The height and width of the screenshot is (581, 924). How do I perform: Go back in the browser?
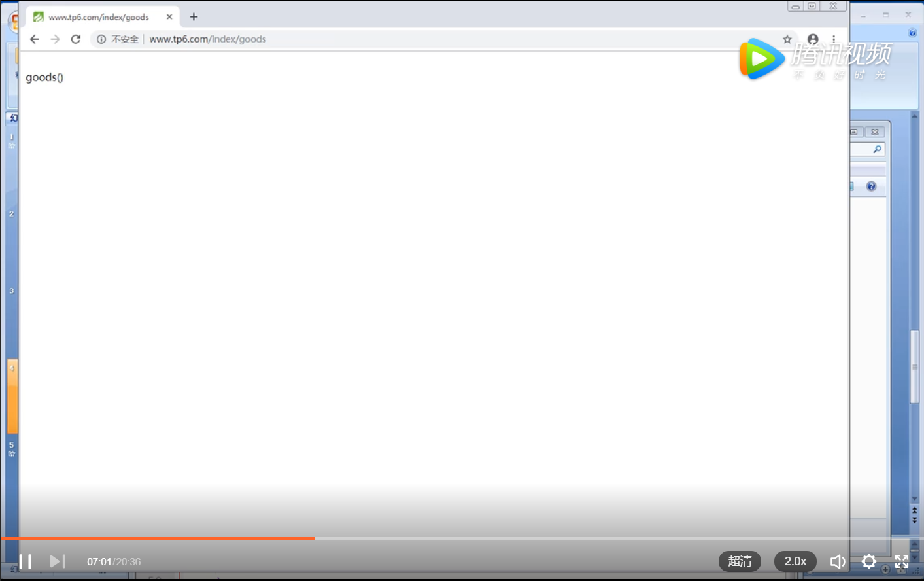coord(35,39)
